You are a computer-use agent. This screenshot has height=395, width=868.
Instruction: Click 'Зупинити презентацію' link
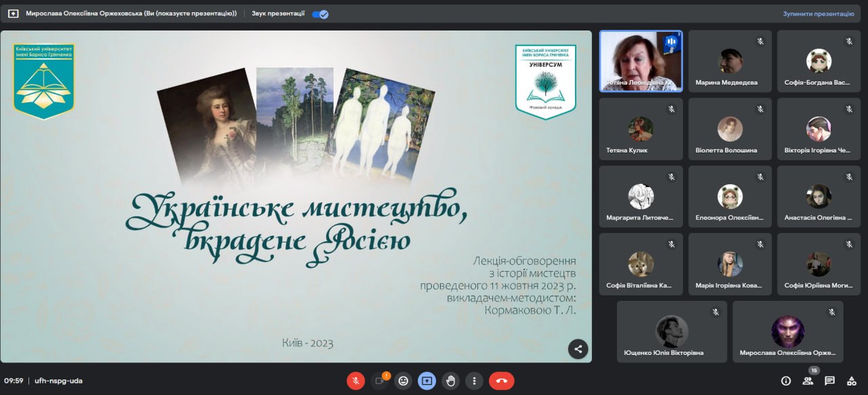818,14
